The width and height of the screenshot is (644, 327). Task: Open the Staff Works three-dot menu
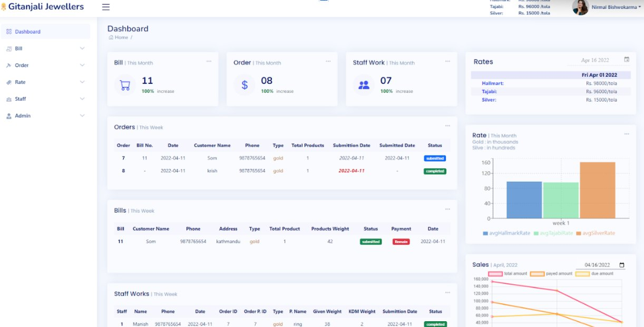[x=447, y=292]
